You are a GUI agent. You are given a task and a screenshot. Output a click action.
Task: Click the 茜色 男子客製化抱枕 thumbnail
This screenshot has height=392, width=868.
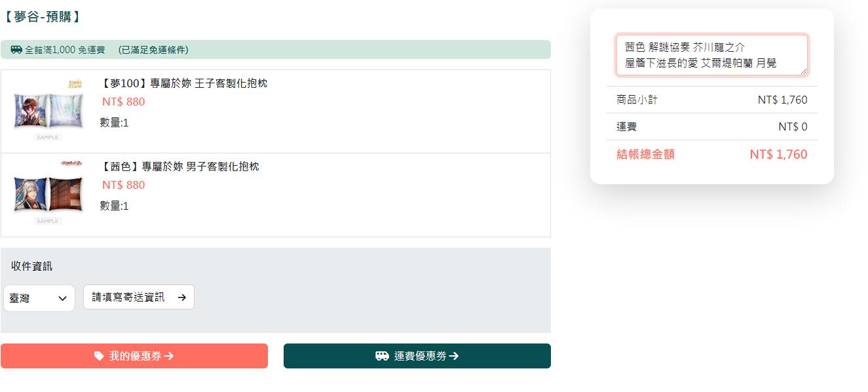[48, 193]
